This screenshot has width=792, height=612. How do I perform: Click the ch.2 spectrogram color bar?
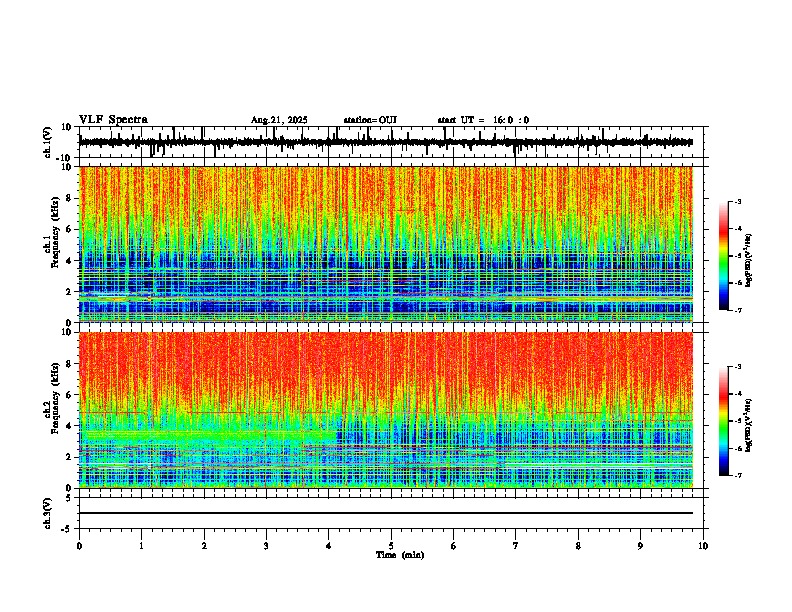724,421
